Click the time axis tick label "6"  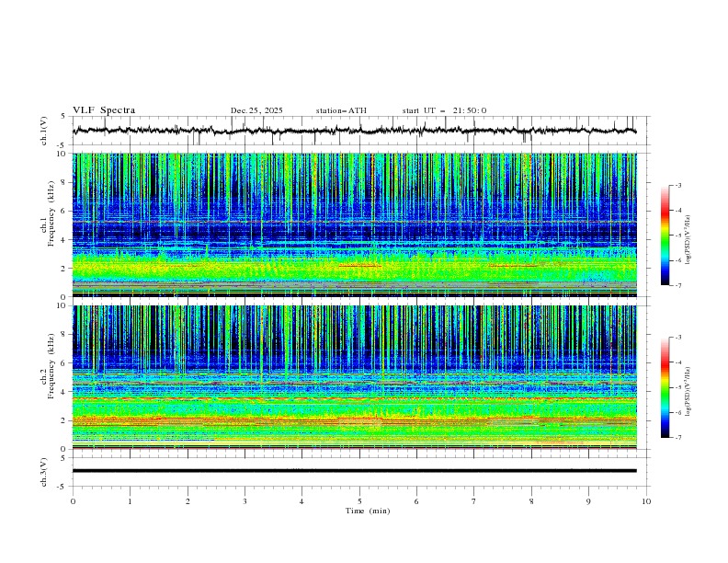416,501
